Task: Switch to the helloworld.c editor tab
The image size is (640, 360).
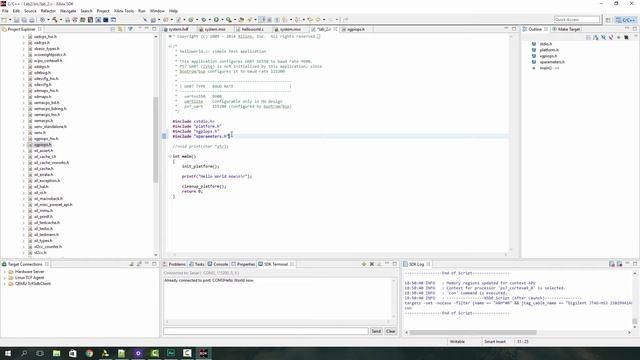Action: coord(253,29)
